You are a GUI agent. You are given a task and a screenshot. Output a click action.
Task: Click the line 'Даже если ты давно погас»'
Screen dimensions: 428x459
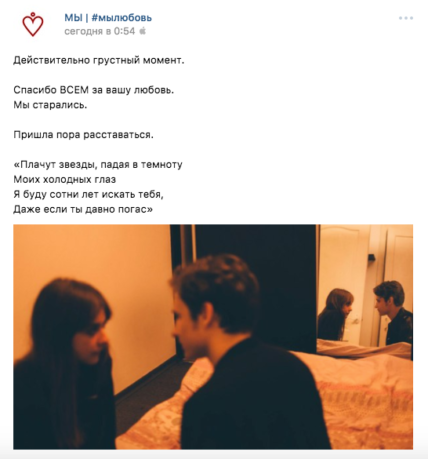pyautogui.click(x=83, y=209)
